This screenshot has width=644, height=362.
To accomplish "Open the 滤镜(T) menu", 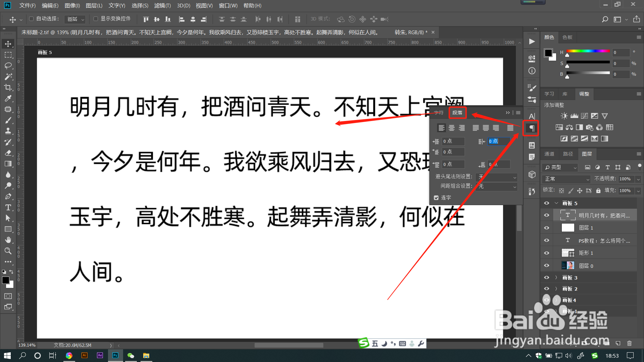I will 162,5.
